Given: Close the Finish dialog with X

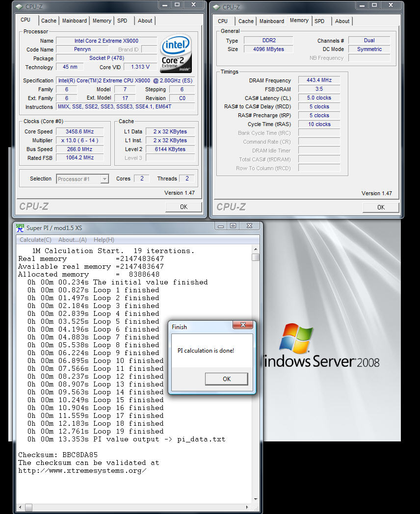Looking at the screenshot, I should [x=243, y=325].
